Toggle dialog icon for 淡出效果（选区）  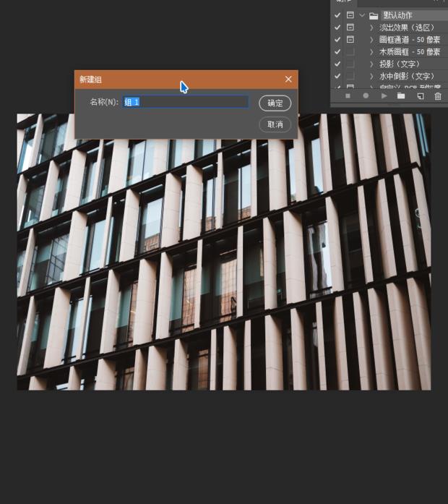350,27
